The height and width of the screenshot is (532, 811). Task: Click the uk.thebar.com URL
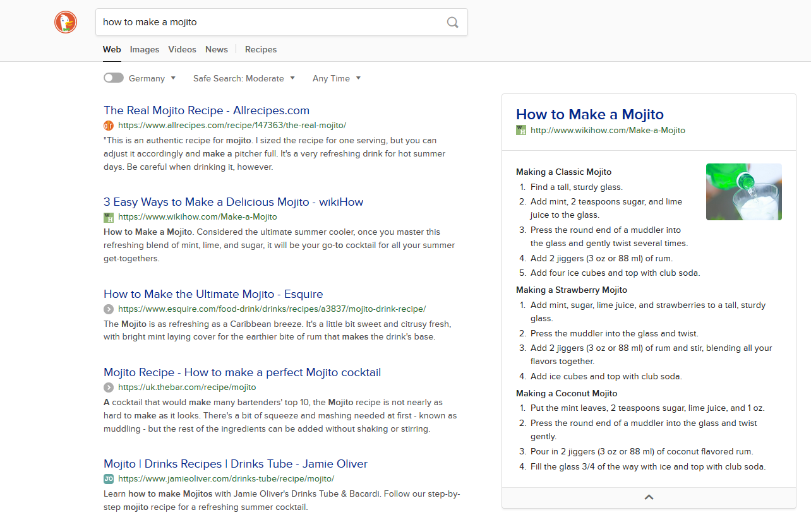(x=187, y=387)
